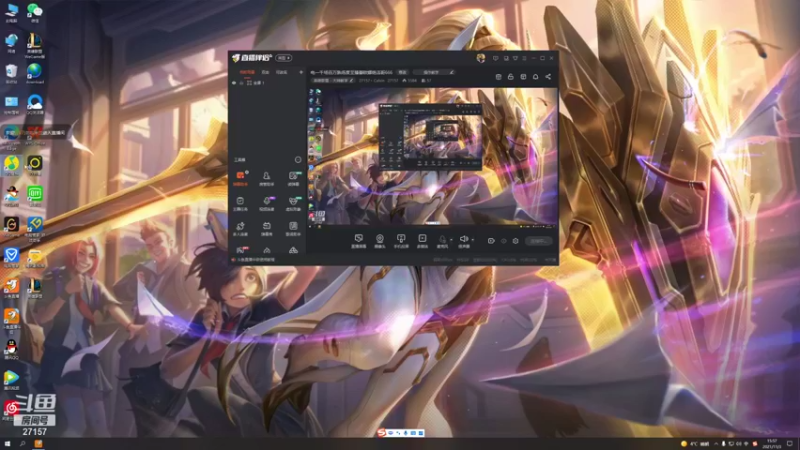
Task: Click the taskbar search icon
Action: pos(22,444)
